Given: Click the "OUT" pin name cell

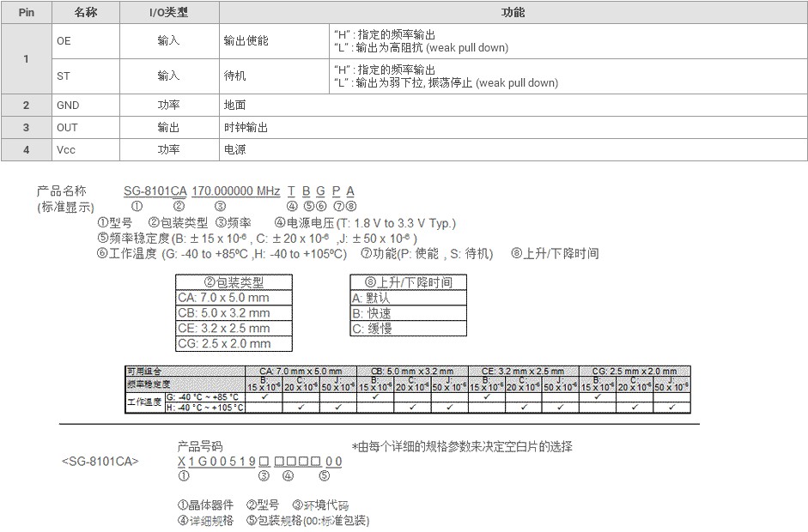Looking at the screenshot, I should click(x=86, y=127).
